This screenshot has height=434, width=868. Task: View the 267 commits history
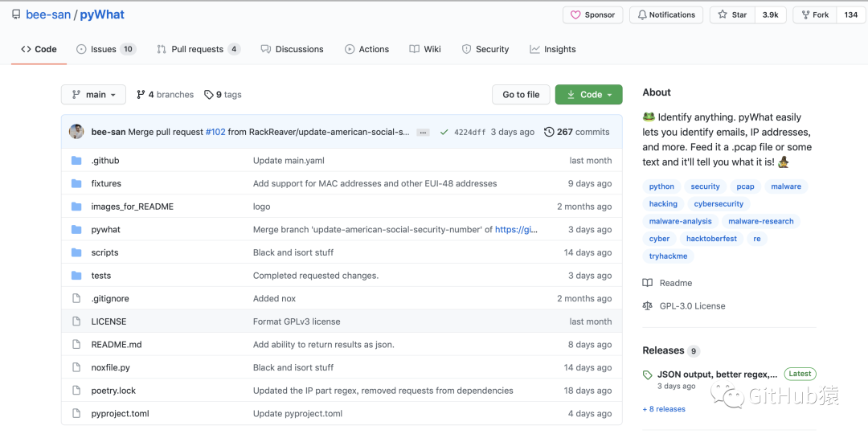click(577, 132)
